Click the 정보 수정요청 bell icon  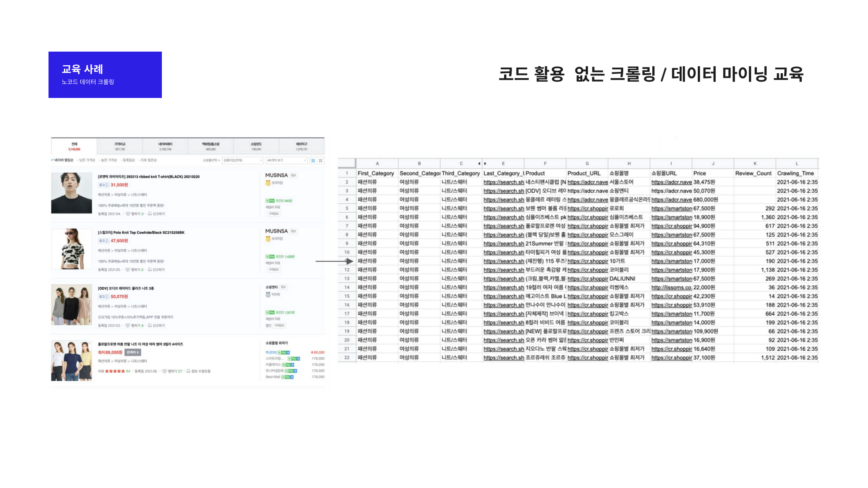[x=188, y=371]
